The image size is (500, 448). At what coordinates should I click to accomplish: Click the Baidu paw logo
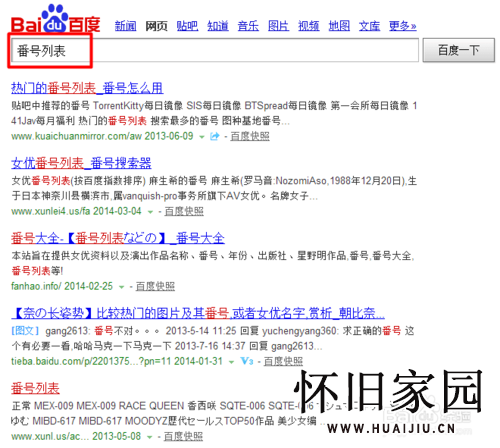56,19
